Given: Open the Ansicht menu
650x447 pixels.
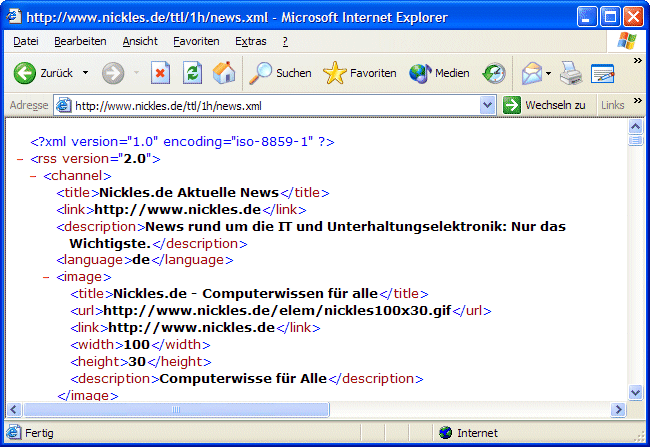Looking at the screenshot, I should (140, 41).
